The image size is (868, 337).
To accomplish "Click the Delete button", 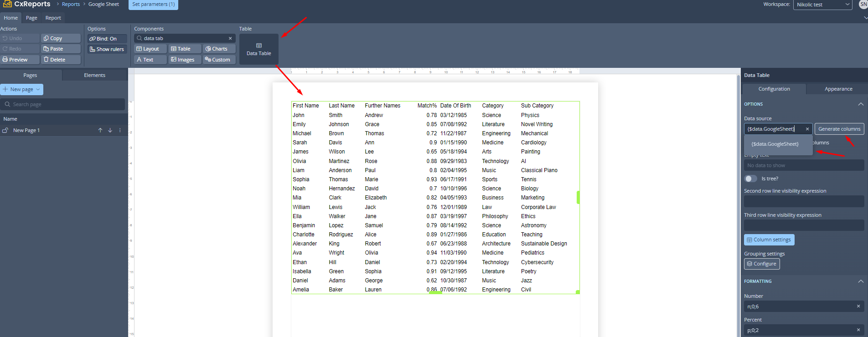I will 61,60.
